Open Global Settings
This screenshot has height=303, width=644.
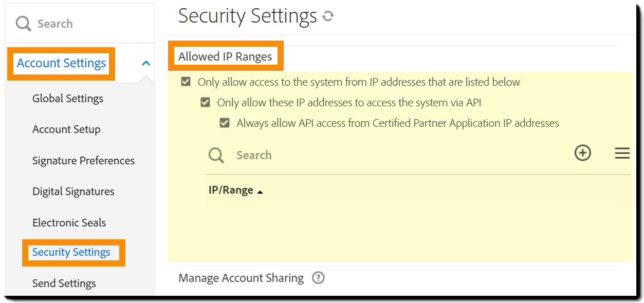pos(67,98)
